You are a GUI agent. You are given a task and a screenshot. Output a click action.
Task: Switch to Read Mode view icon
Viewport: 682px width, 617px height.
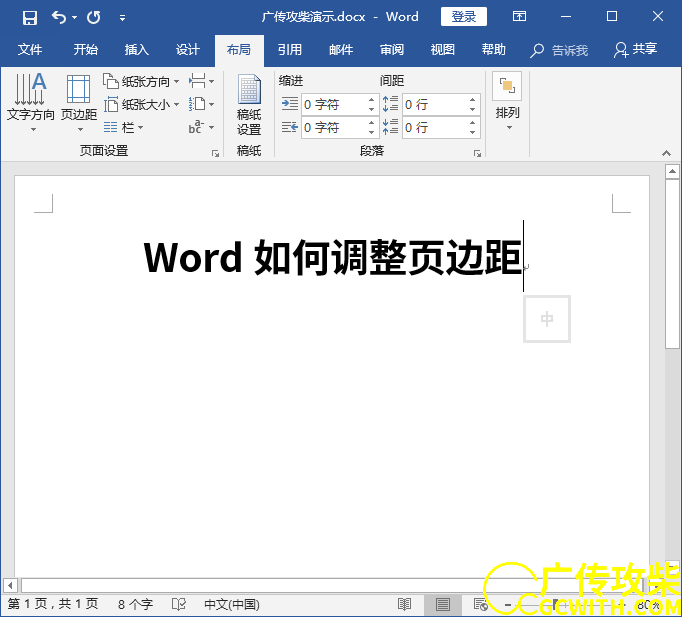405,604
